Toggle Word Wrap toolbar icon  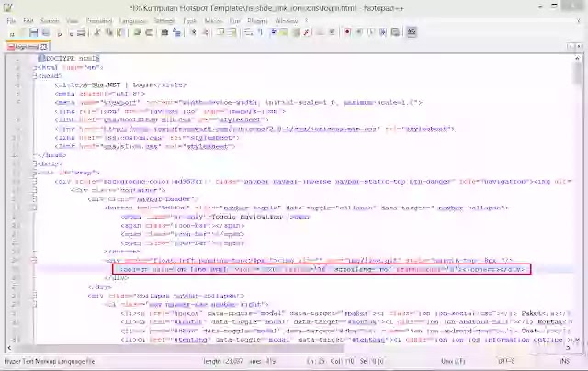coord(248,33)
